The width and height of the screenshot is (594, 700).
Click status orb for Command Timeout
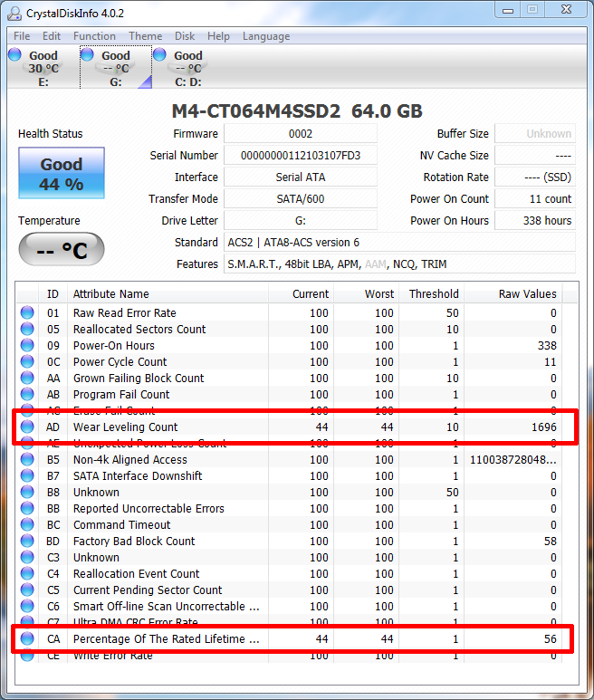point(27,524)
